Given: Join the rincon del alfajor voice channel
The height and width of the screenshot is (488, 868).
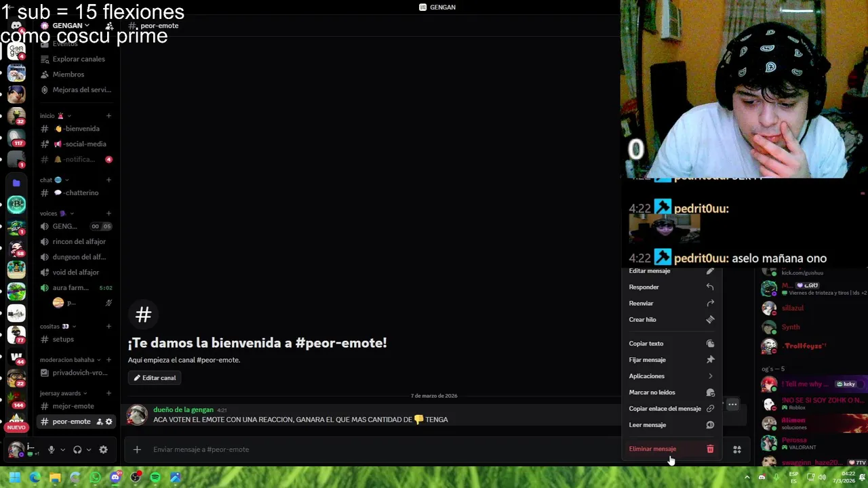Looking at the screenshot, I should point(76,241).
